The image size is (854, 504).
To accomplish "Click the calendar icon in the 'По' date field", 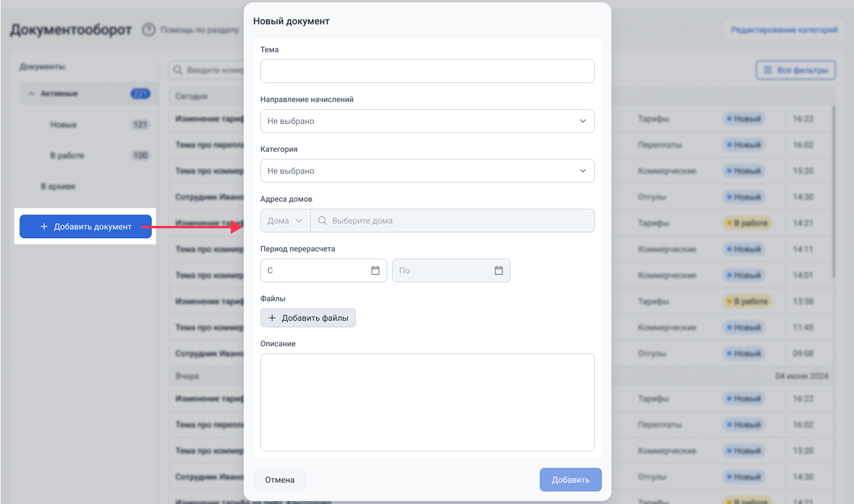I will coord(499,270).
